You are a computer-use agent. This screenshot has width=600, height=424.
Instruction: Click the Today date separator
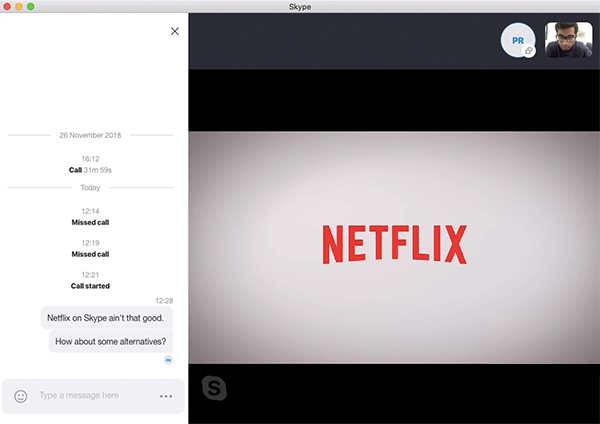(90, 187)
